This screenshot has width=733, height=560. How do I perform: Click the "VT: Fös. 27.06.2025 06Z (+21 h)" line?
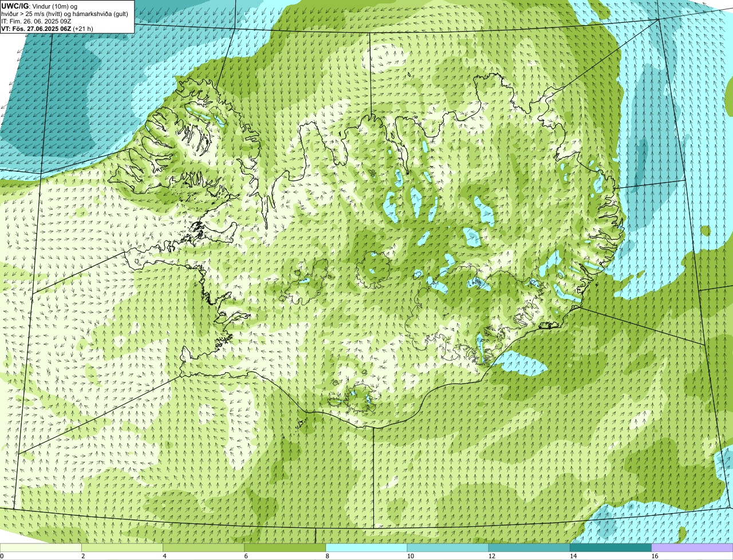(47, 29)
